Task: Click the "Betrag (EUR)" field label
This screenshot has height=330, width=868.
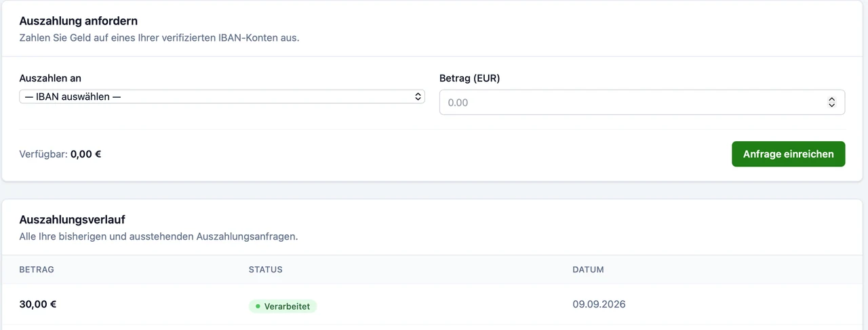Action: (469, 78)
